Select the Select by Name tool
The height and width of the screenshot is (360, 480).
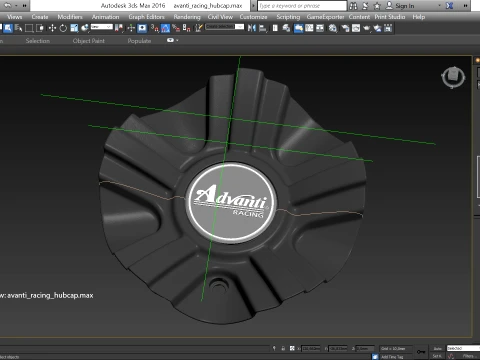[x=18, y=28]
